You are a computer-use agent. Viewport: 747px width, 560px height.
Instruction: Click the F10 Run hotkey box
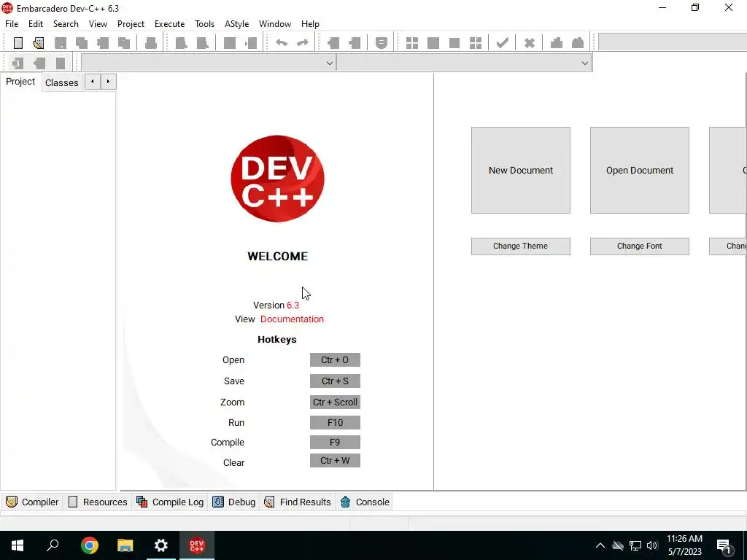[335, 422]
